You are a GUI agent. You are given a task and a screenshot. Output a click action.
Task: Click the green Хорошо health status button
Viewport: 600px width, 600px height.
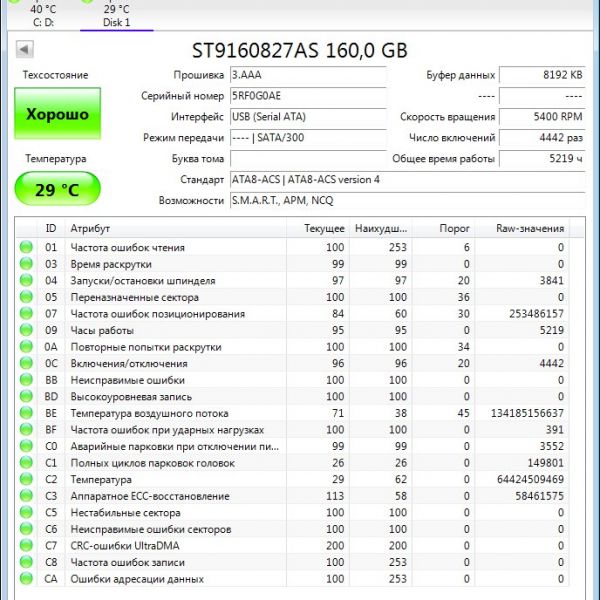(57, 114)
